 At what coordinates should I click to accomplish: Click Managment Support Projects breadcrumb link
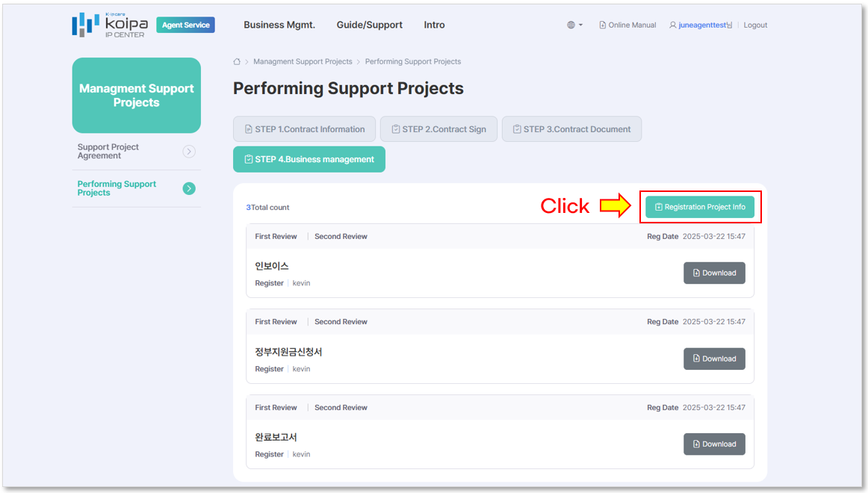pos(303,61)
